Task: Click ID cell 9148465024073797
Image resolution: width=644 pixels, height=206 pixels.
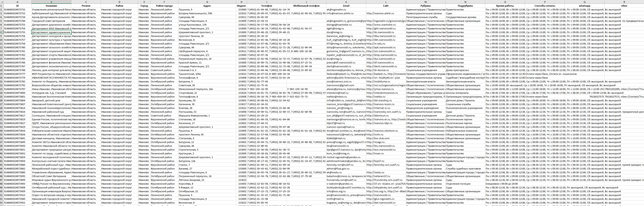Action: [x=17, y=89]
